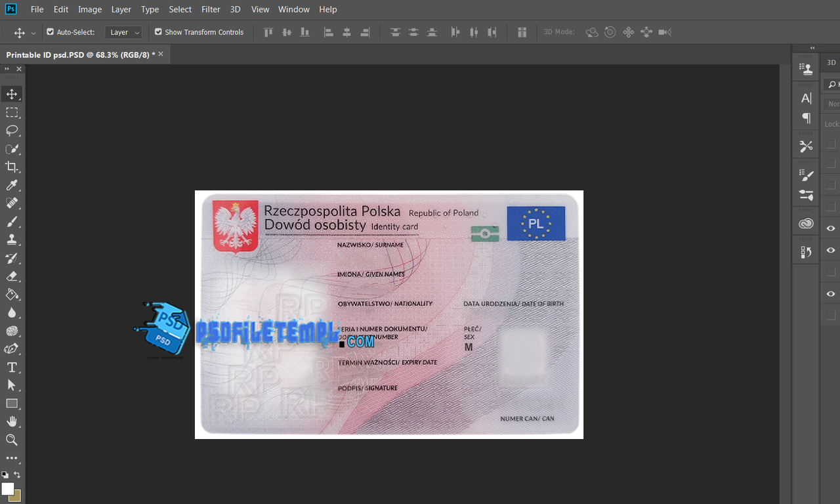The height and width of the screenshot is (504, 840).
Task: Select the Quick Selection tool
Action: click(x=12, y=149)
